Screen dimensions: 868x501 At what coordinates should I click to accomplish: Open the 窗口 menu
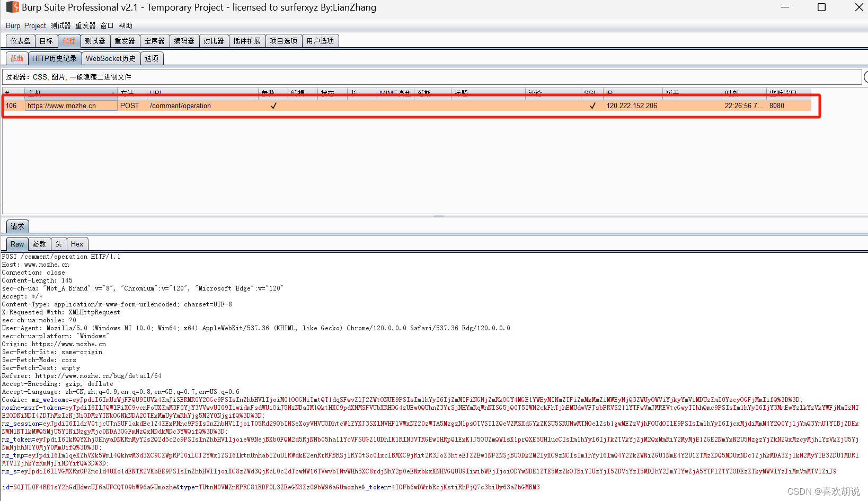coord(106,25)
